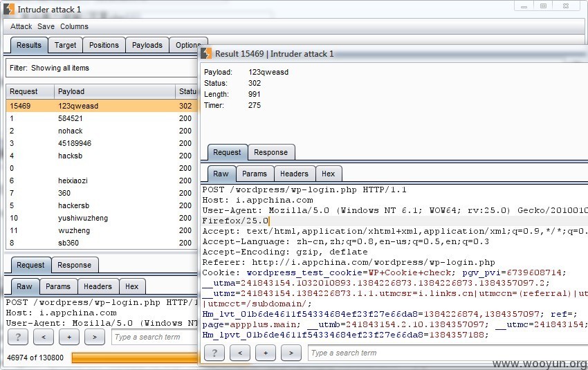Switch to the Results tab
This screenshot has width=588, height=370.
pos(29,45)
